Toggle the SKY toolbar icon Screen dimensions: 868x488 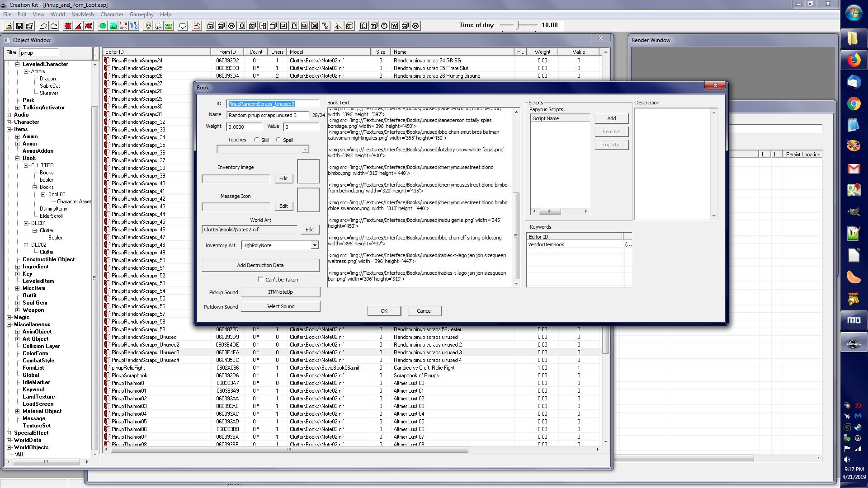coord(158,26)
